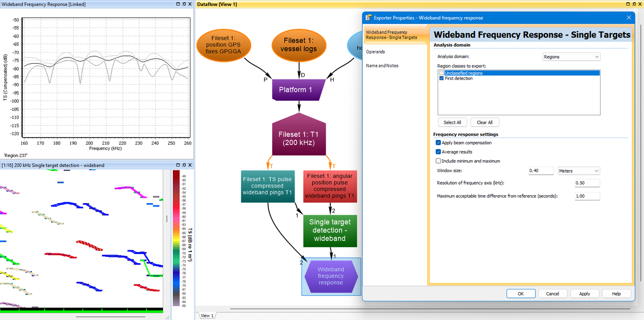Click the Analysis domain section heading

click(x=452, y=45)
